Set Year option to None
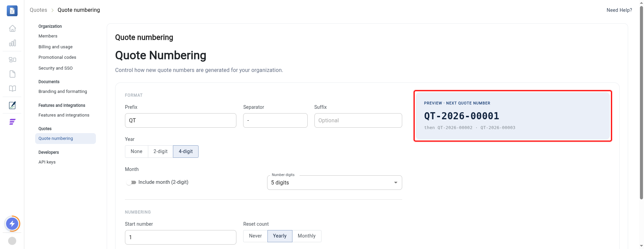 pyautogui.click(x=136, y=151)
